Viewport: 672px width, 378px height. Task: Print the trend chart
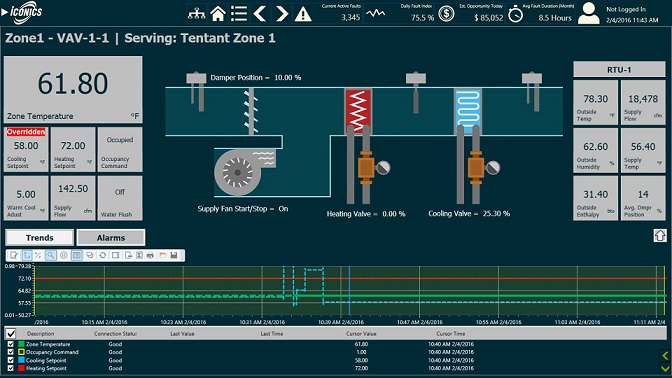click(x=150, y=255)
